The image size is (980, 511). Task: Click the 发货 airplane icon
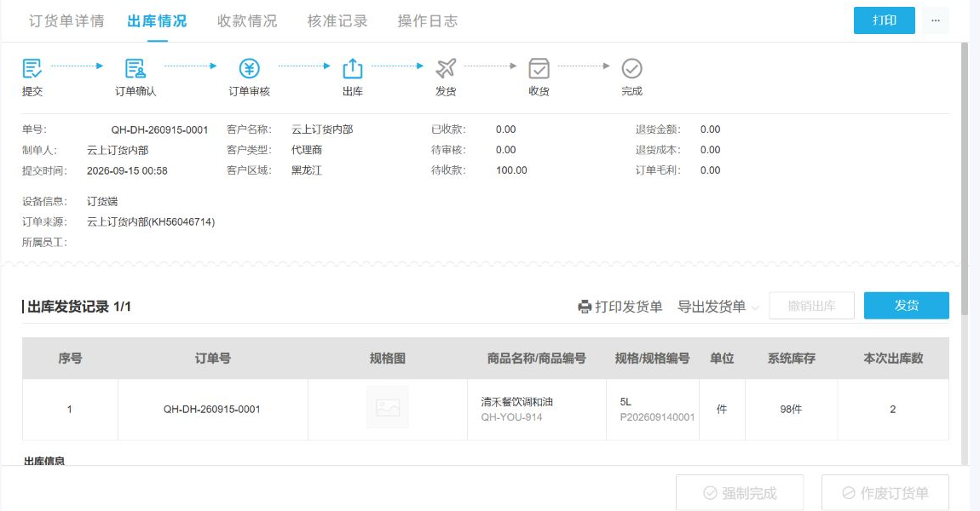click(446, 68)
